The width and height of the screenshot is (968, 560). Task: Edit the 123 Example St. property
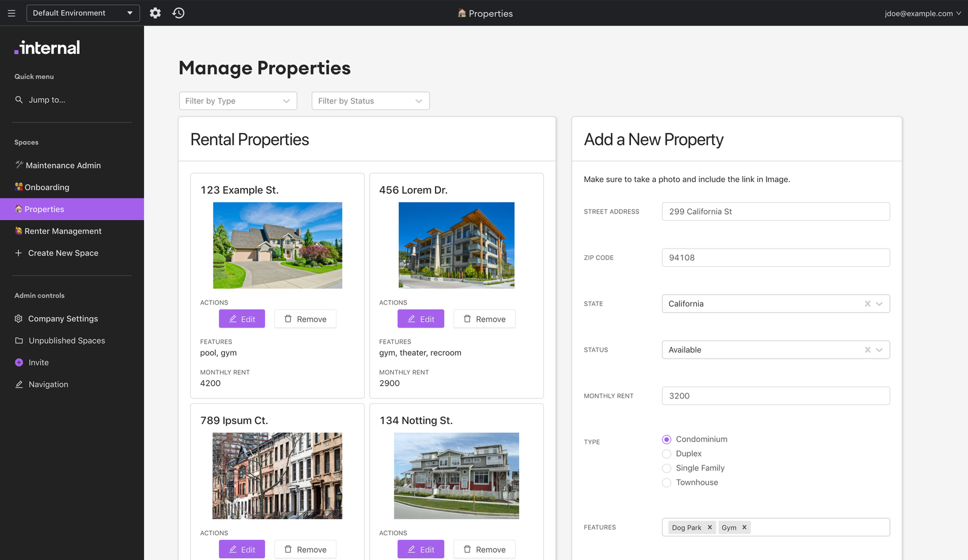click(242, 319)
